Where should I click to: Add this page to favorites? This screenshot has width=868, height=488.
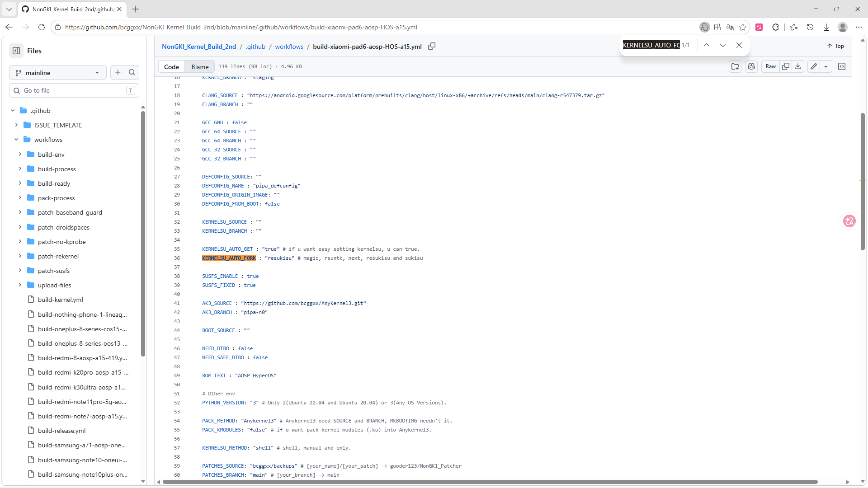(743, 27)
